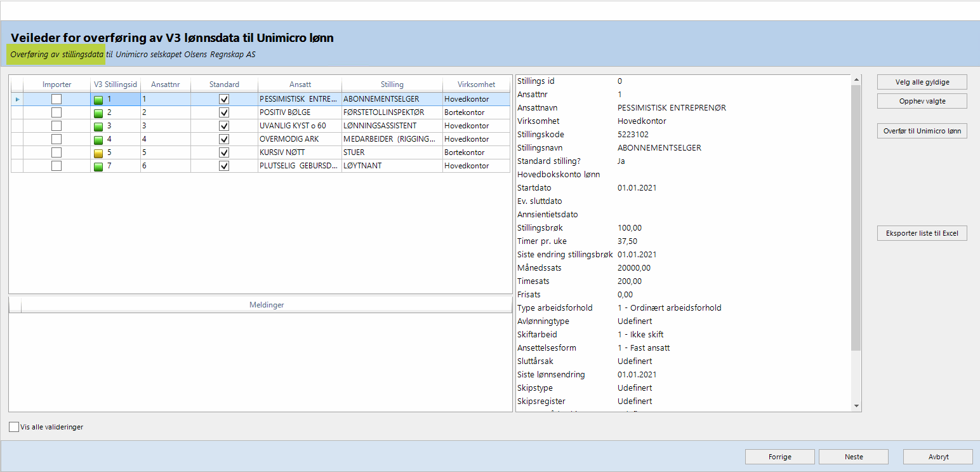Click yellow warning icon for Stillingsid 5

(98, 153)
